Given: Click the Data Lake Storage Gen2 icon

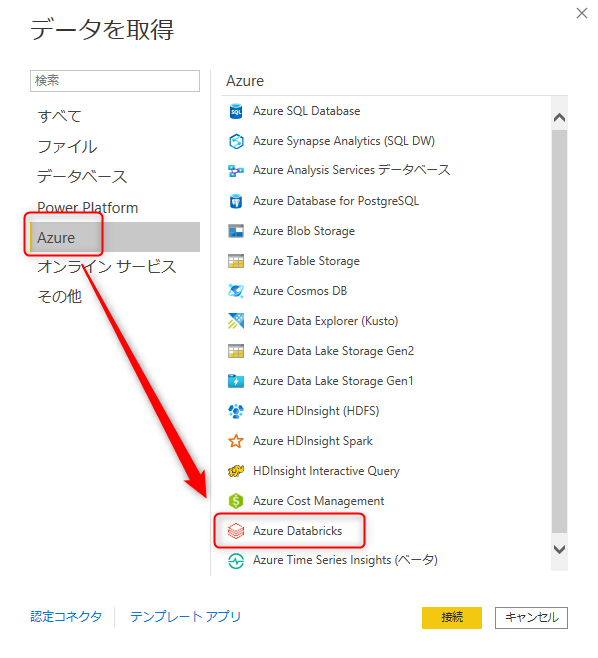Looking at the screenshot, I should click(x=236, y=351).
